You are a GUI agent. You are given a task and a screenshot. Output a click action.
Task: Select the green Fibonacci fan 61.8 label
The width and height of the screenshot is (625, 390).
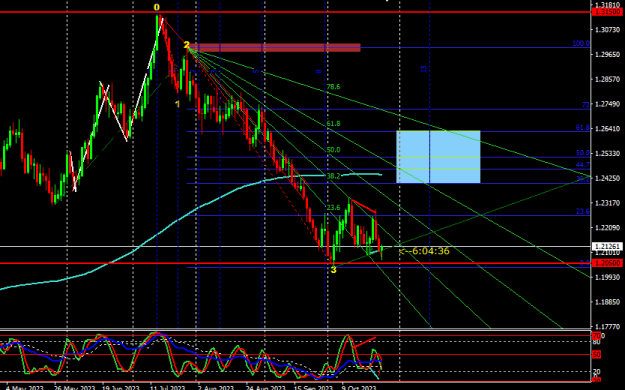tap(334, 124)
